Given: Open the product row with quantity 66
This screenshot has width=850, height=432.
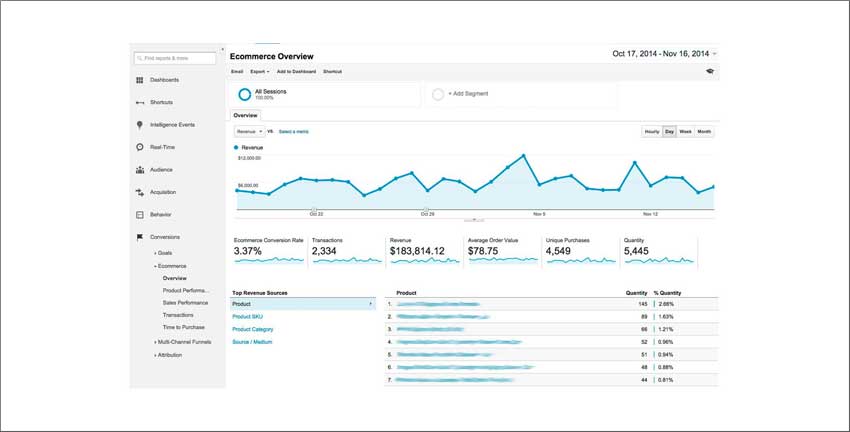Looking at the screenshot, I should [x=552, y=330].
